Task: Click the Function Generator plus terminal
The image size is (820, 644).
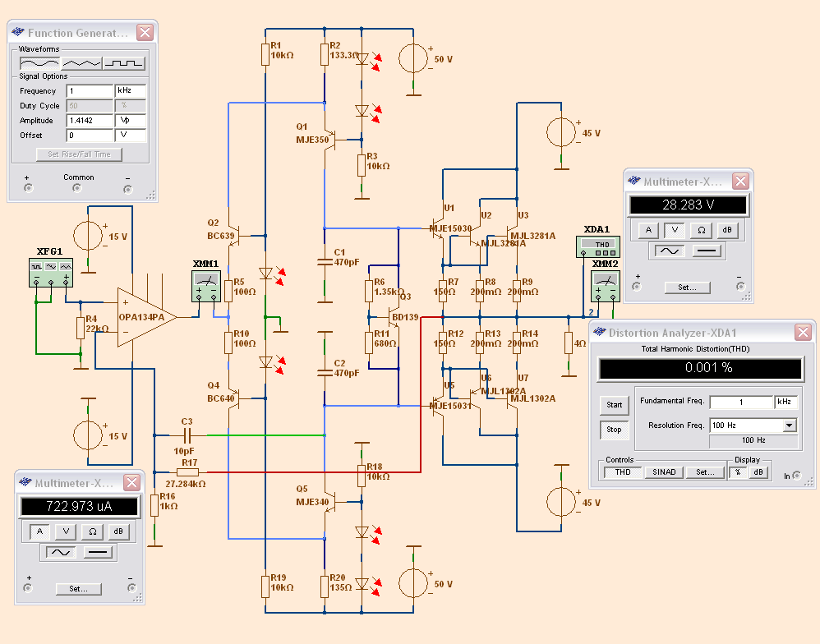Action: click(x=28, y=188)
